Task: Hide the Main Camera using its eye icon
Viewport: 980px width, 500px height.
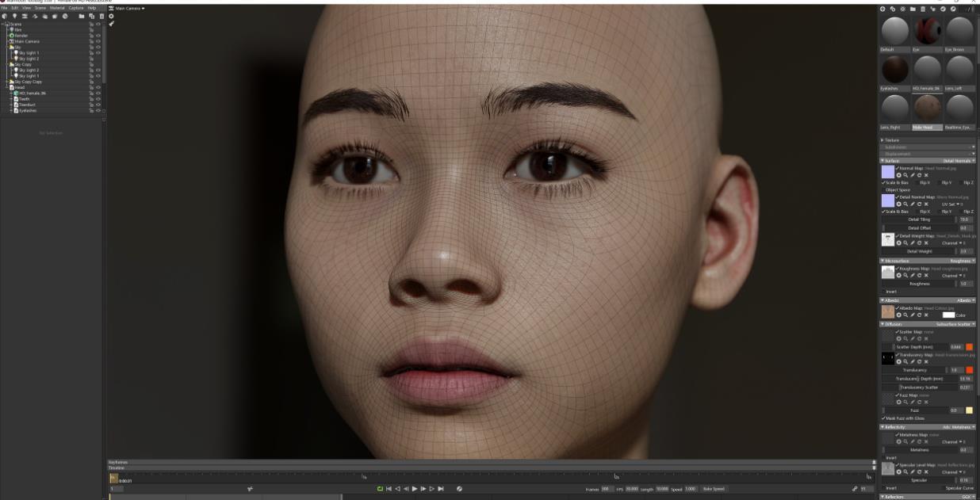Action: tap(99, 41)
